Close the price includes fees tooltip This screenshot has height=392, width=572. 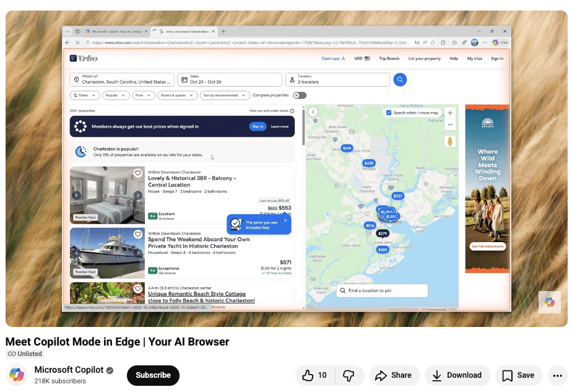(x=285, y=220)
